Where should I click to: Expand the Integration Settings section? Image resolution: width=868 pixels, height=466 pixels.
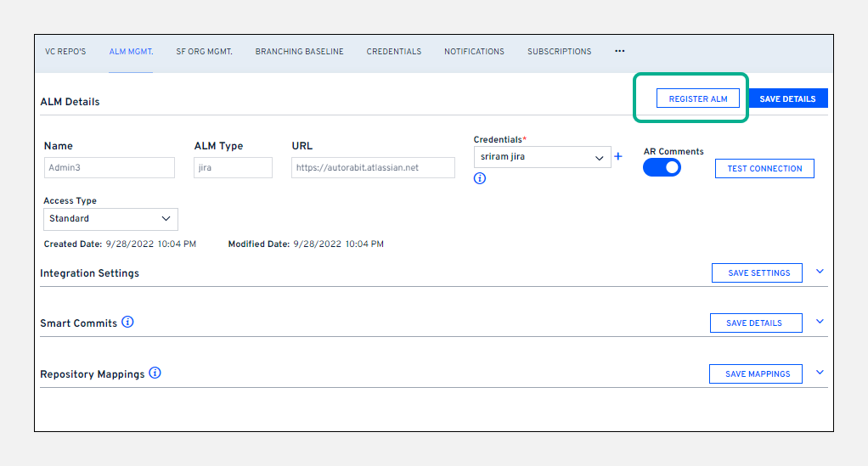pos(820,272)
